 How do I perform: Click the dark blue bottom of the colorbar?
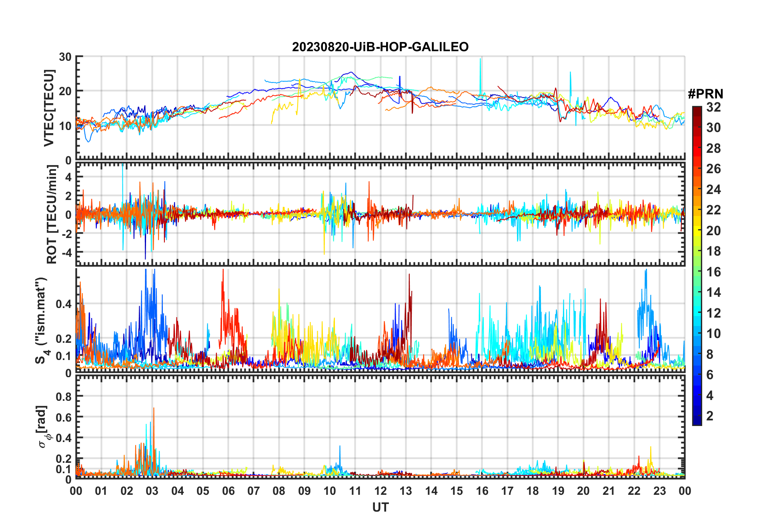tap(697, 421)
